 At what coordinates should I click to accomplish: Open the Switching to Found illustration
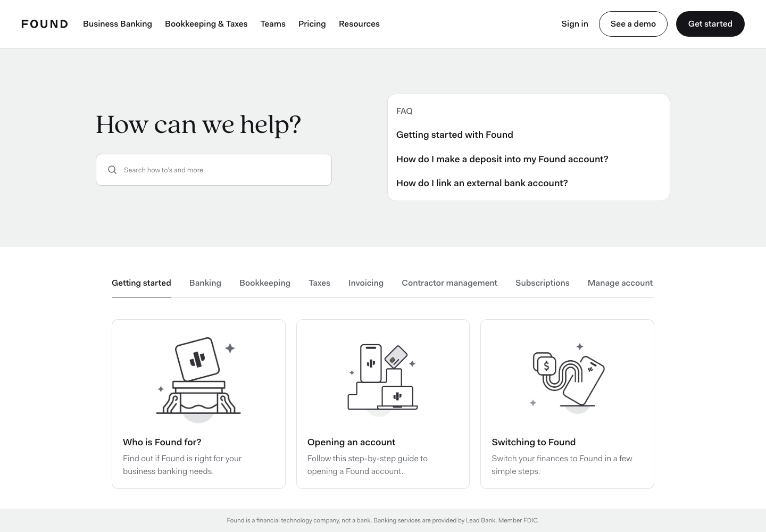pyautogui.click(x=568, y=378)
